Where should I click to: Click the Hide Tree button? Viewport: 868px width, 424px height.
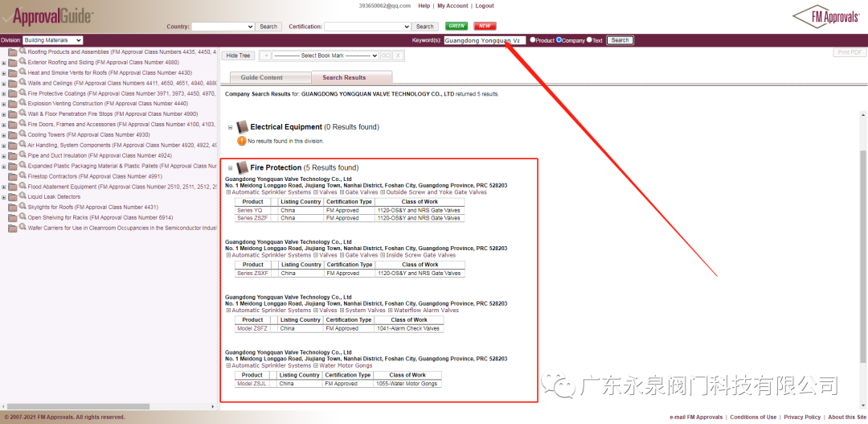238,56
